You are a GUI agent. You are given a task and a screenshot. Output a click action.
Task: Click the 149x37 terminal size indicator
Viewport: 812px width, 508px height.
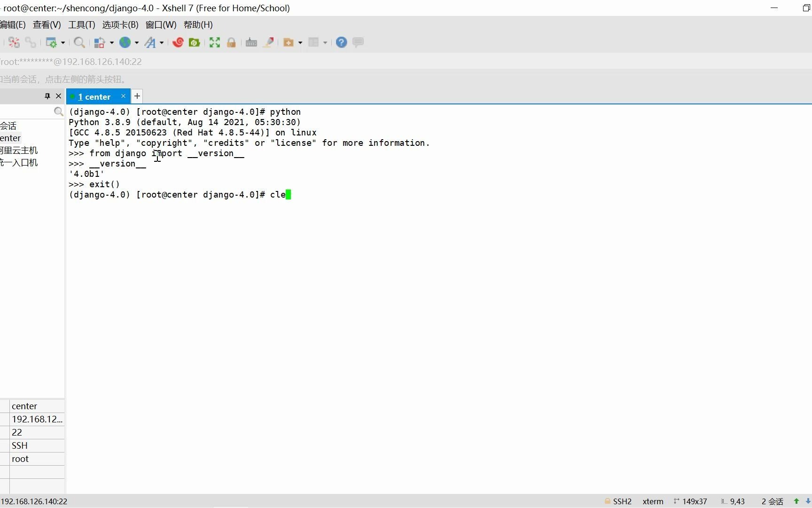690,501
